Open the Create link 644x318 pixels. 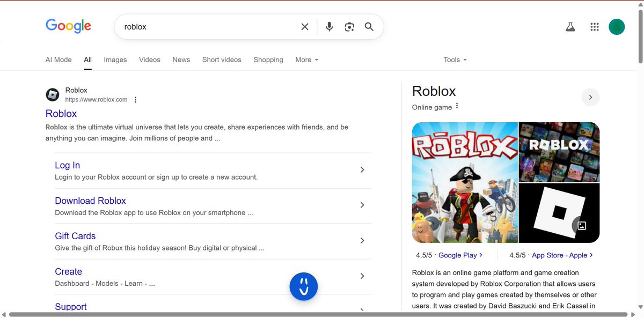click(x=68, y=271)
